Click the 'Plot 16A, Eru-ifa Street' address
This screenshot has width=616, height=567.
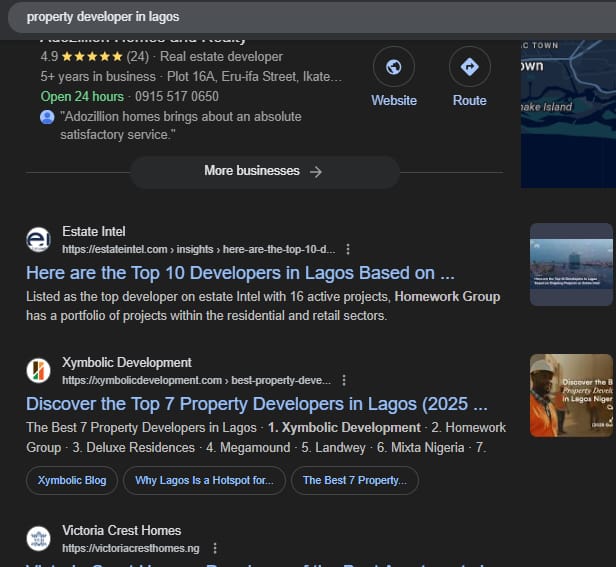[x=254, y=76]
